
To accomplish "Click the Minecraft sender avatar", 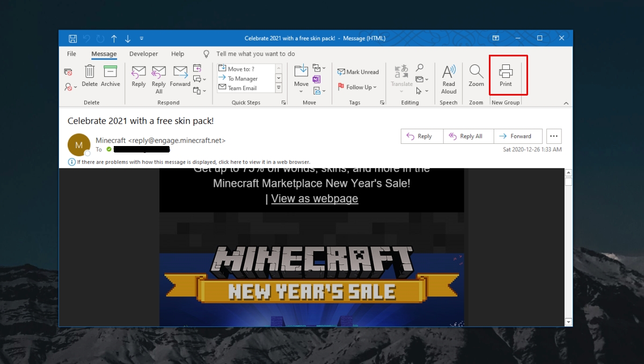I will point(79,145).
